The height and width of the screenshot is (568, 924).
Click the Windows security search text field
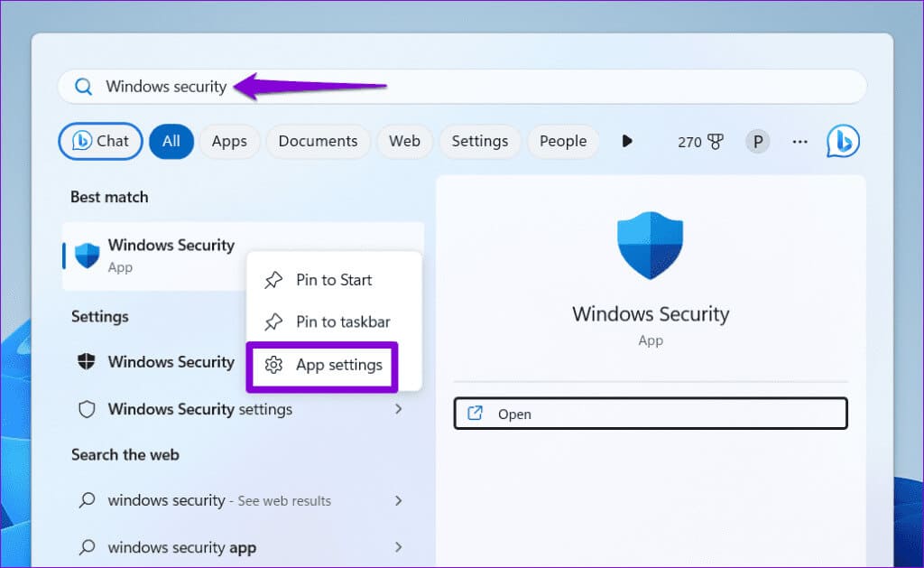coord(462,87)
